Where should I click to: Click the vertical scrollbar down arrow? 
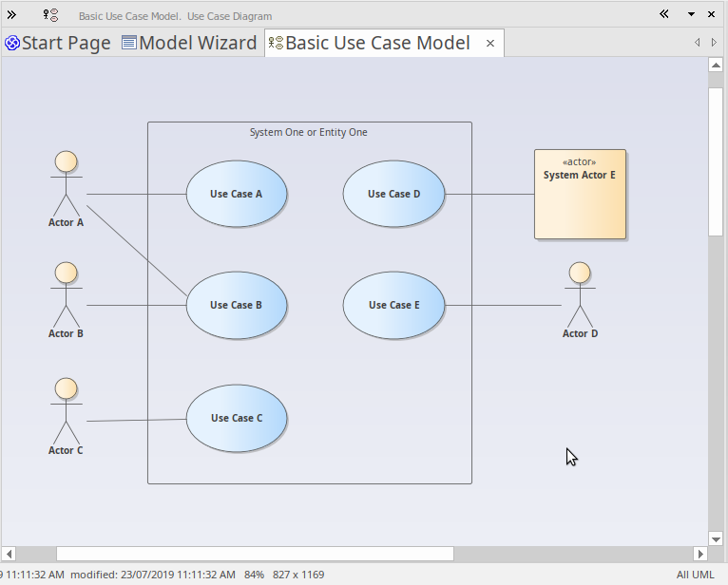coord(717,538)
